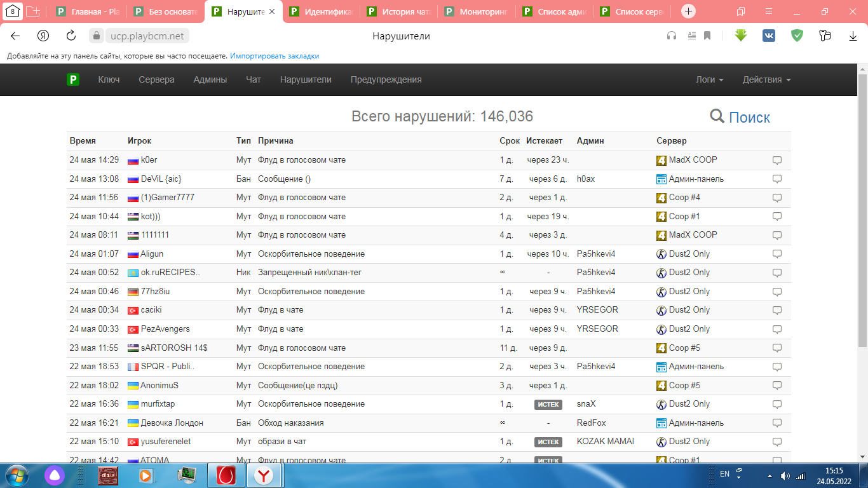Click the page vertical scrollbar
Viewport: 868px width, 488px height.
tap(862, 210)
